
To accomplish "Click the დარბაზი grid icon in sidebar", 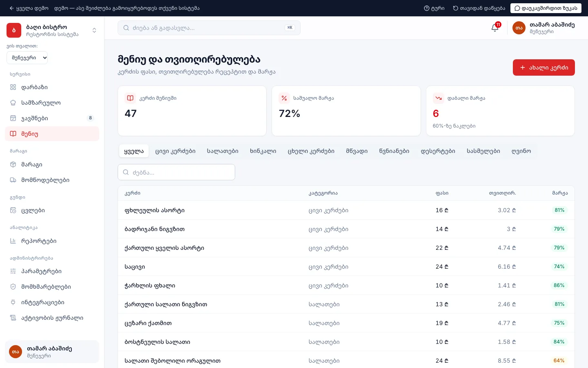I will (13, 87).
